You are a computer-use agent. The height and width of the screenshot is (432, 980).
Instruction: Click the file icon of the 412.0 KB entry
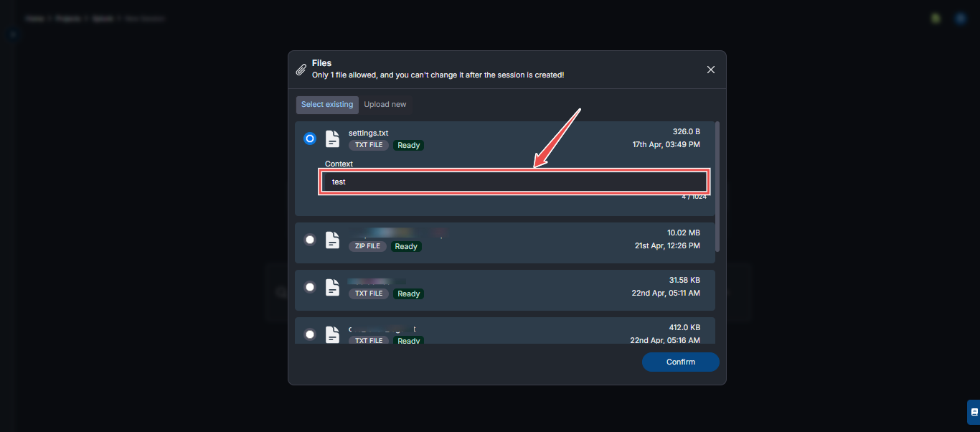click(x=332, y=334)
